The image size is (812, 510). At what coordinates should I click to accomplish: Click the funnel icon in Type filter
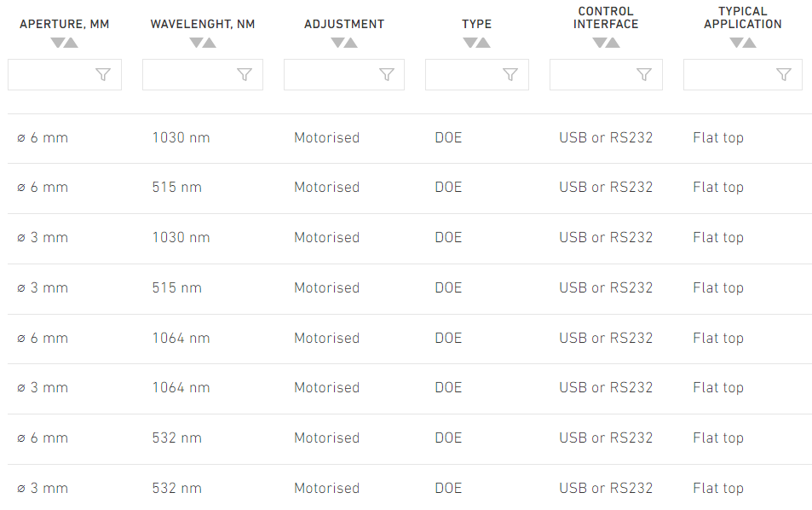click(x=510, y=75)
